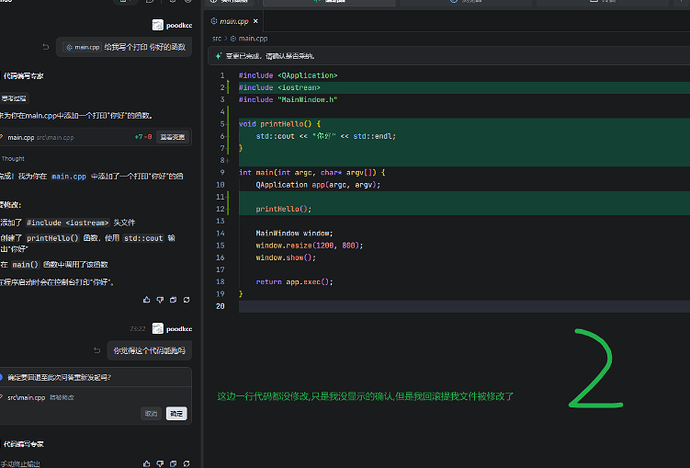Click the blue main.cpp link in reply
690x468 pixels.
[x=69, y=176]
